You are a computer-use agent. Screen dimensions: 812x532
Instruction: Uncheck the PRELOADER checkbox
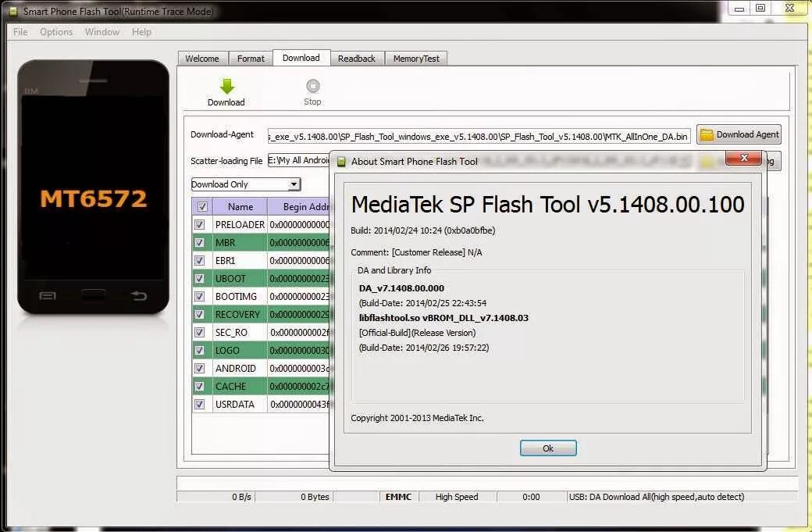coord(199,224)
